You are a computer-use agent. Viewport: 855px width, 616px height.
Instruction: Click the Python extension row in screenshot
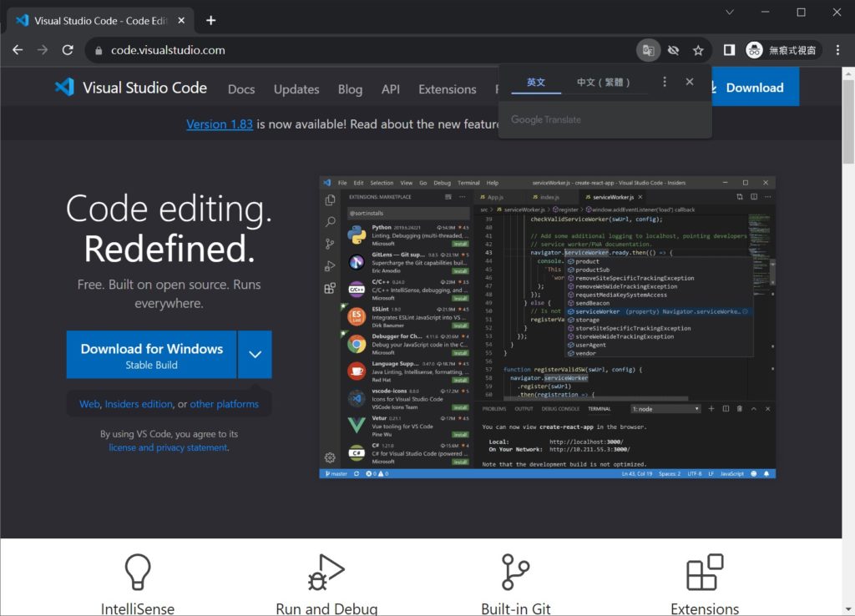407,235
